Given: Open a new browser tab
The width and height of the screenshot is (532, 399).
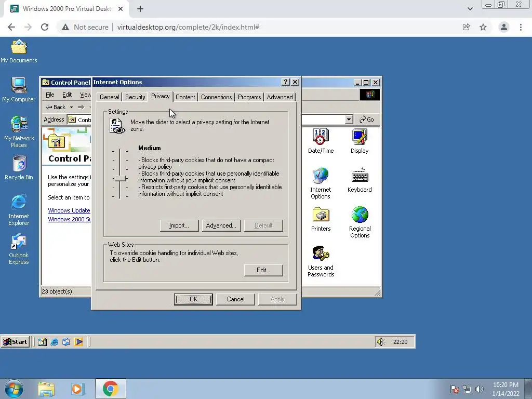Looking at the screenshot, I should click(x=140, y=9).
